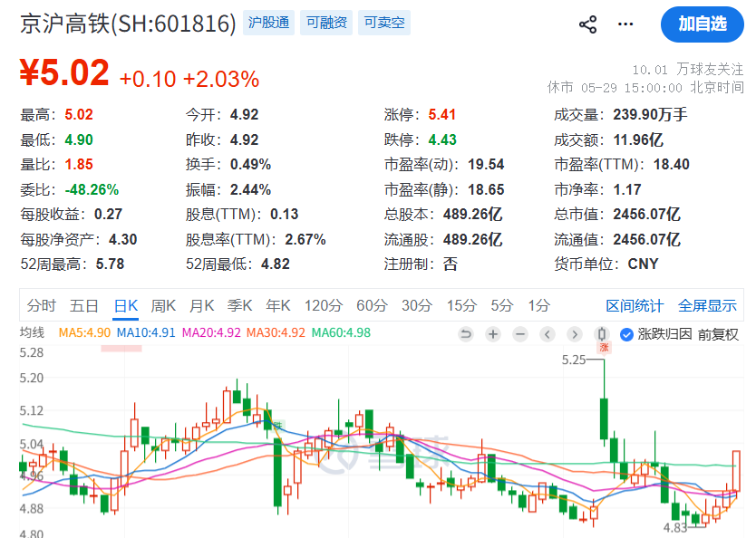
Task: Click the 委比 value -48.26%
Action: tap(92, 189)
